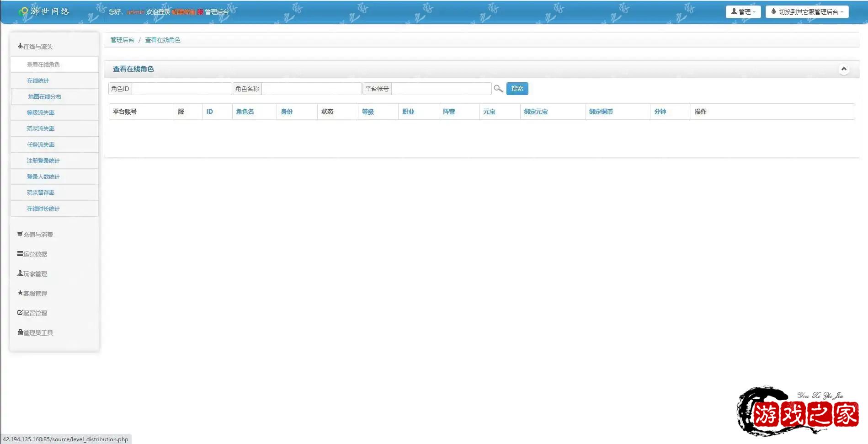Sort table by 等级 column header
868x444 pixels.
367,112
